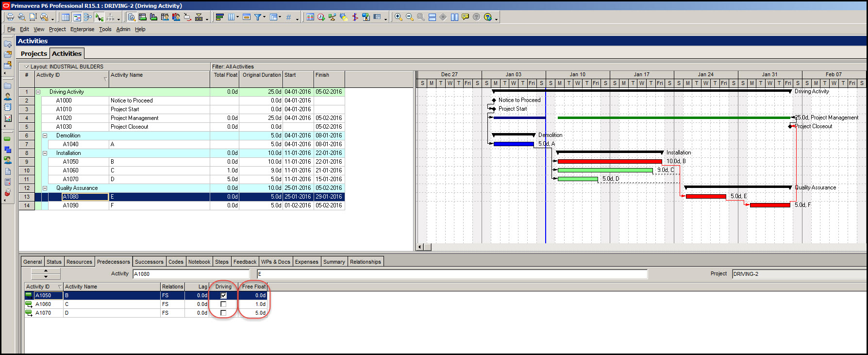Toggle Trace Logic view
Viewport: 868px width, 355px height.
pos(99,17)
